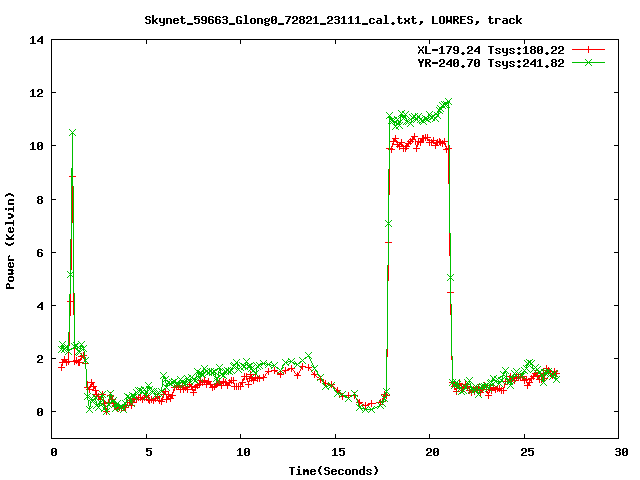Click the Time(Seconds) x-axis label
Image resolution: width=640 pixels, height=480 pixels.
tap(333, 471)
